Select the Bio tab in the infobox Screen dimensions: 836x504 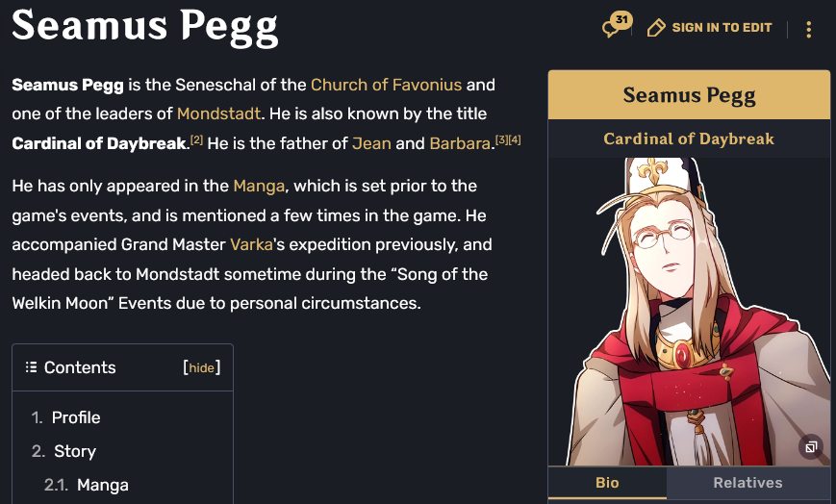click(607, 483)
